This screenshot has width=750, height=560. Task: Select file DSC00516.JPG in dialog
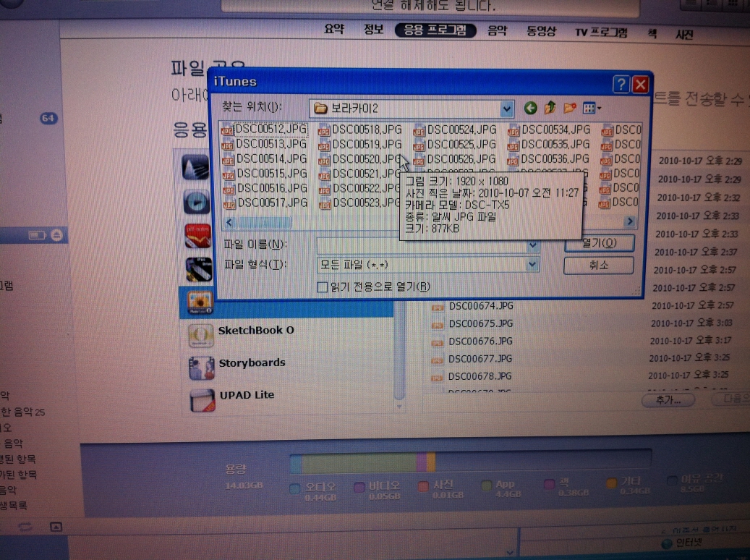click(265, 188)
